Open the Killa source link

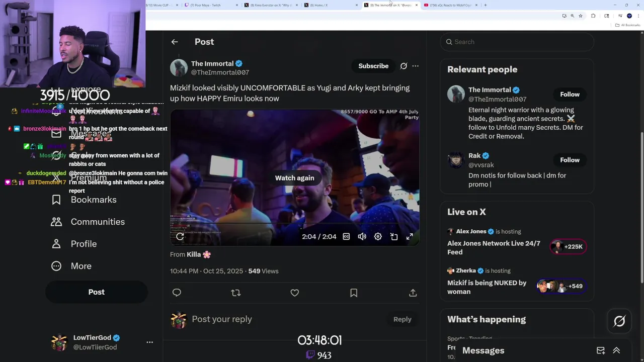point(199,254)
